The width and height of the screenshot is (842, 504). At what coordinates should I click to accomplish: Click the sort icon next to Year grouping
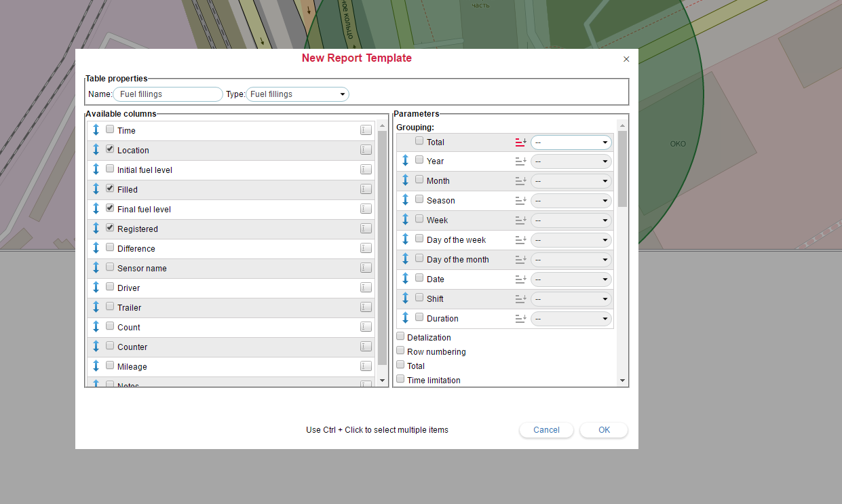[520, 161]
